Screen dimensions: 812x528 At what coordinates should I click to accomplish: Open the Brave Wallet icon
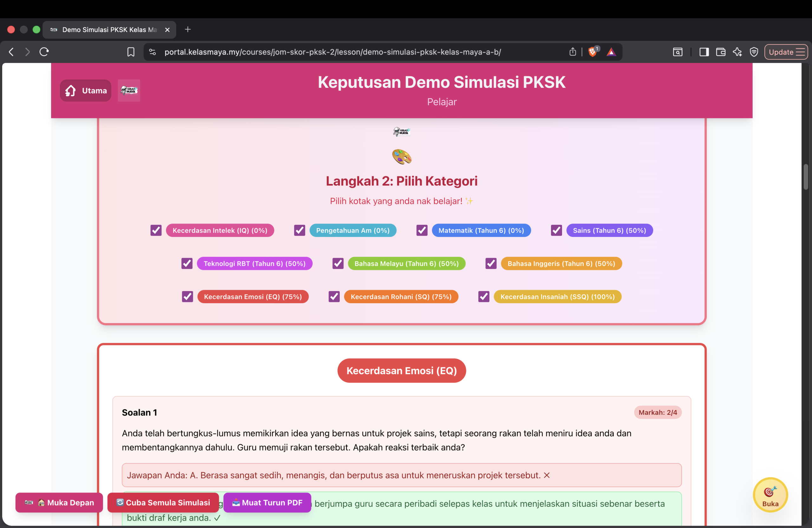[721, 52]
